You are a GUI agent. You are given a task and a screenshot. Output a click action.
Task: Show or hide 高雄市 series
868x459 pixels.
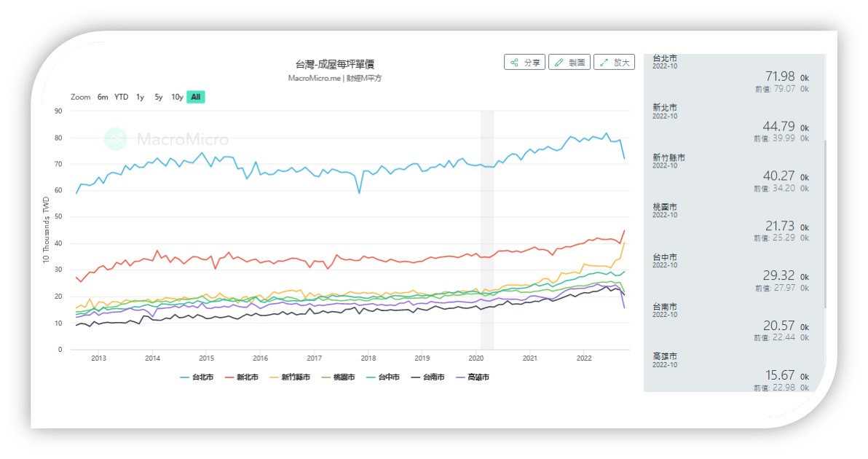point(473,377)
